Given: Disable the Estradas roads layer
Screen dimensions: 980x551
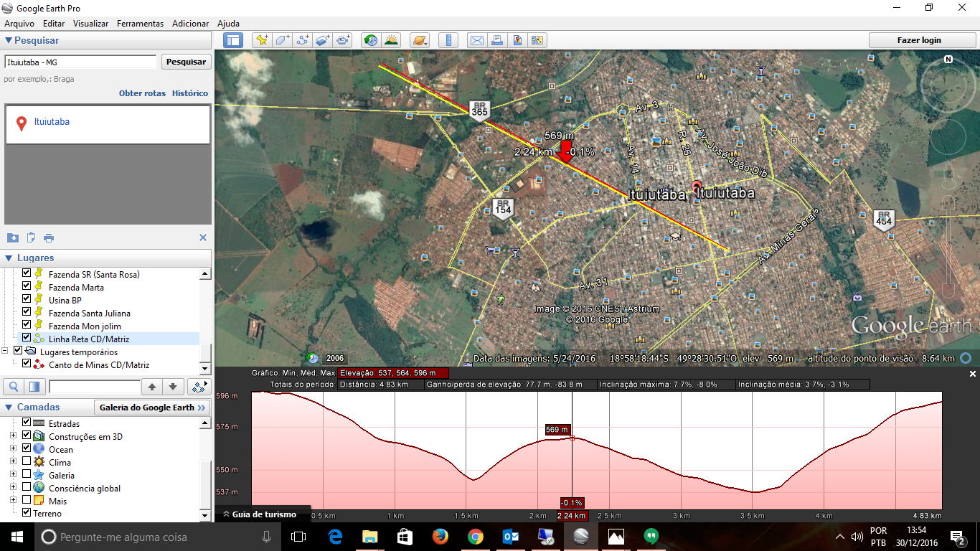Looking at the screenshot, I should [x=27, y=423].
